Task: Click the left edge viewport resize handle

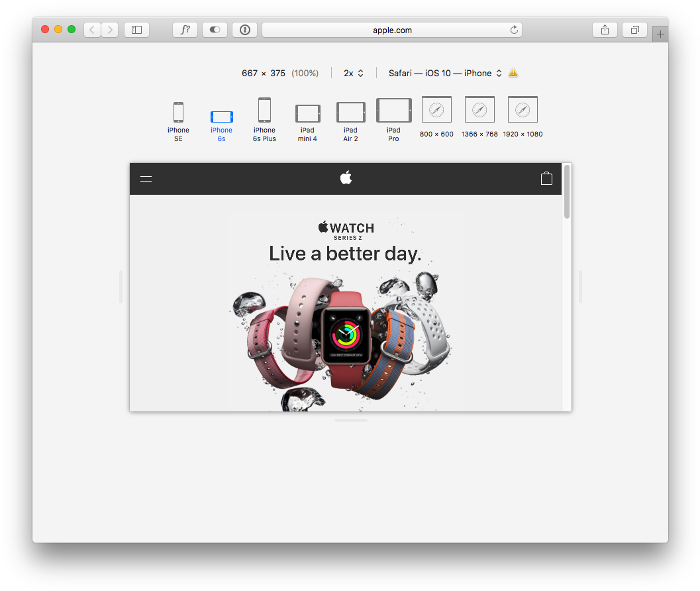Action: click(121, 287)
